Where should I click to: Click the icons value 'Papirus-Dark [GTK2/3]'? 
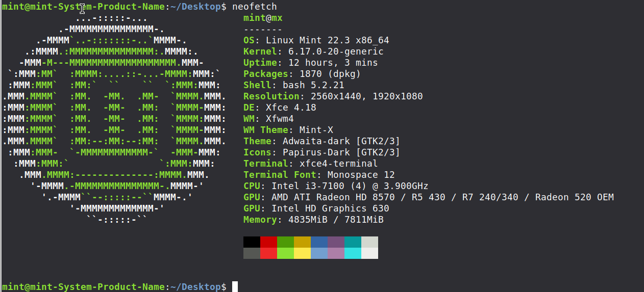click(341, 152)
